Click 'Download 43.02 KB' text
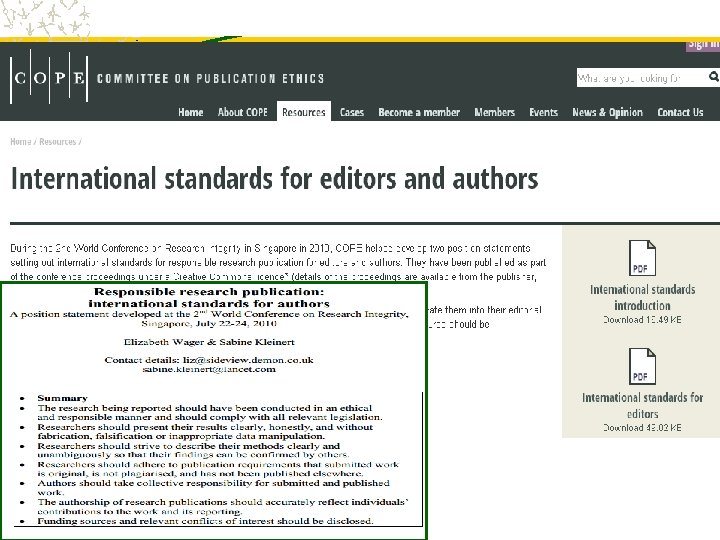The width and height of the screenshot is (720, 540). (x=642, y=428)
